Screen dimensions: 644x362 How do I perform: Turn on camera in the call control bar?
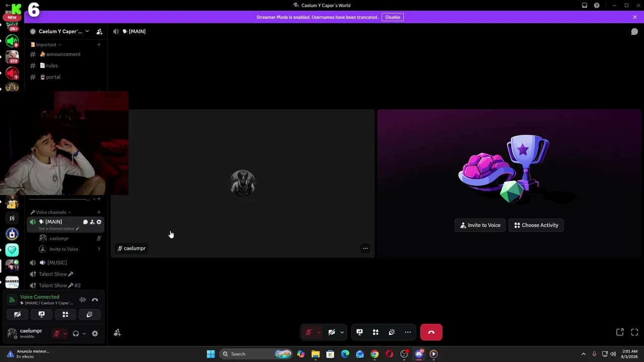332,332
